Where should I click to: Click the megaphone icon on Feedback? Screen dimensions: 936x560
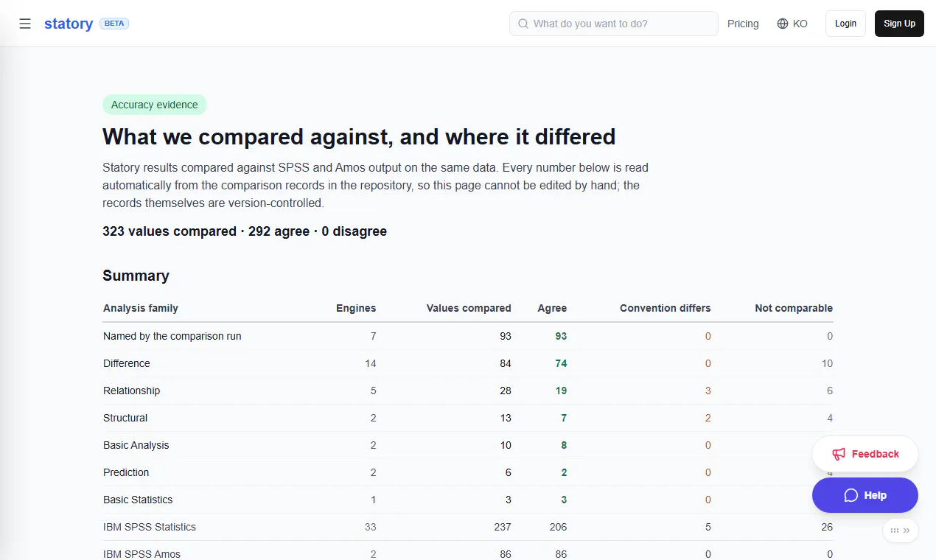[839, 454]
